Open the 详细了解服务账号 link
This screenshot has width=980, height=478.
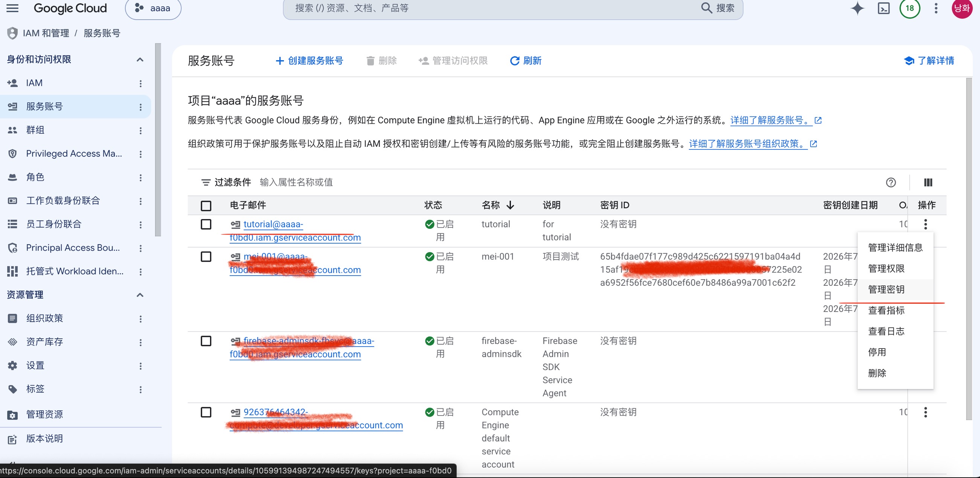[x=776, y=120]
